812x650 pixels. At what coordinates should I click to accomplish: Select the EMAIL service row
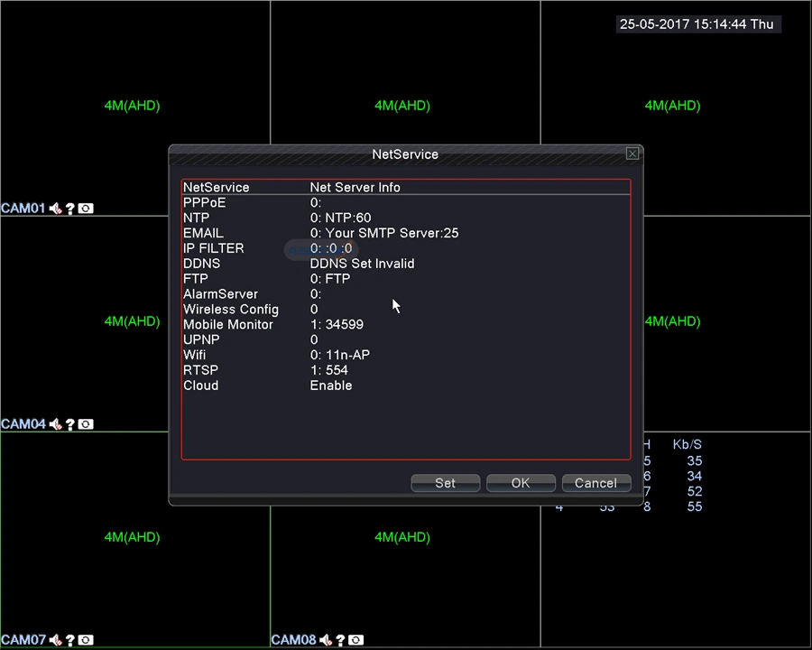coord(406,233)
